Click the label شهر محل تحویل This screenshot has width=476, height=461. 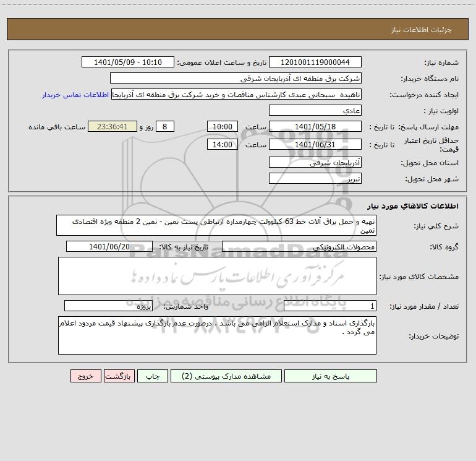point(431,179)
